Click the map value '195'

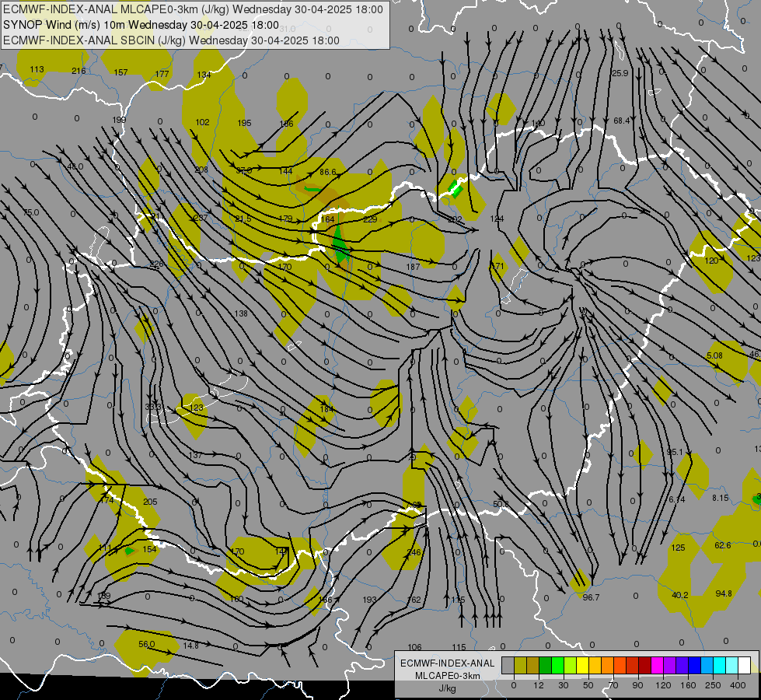point(244,123)
